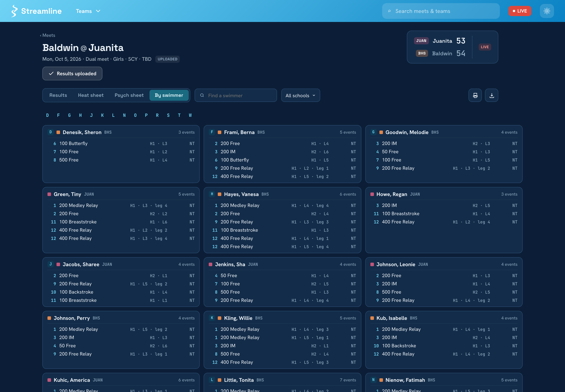Click the UPLOADED status badge
The width and height of the screenshot is (565, 392).
(167, 59)
